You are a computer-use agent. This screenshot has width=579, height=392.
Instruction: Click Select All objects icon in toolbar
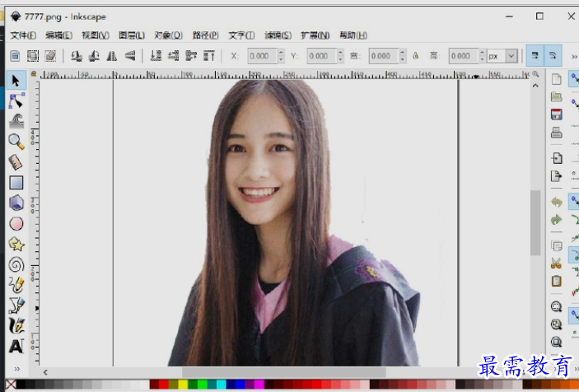tap(15, 56)
